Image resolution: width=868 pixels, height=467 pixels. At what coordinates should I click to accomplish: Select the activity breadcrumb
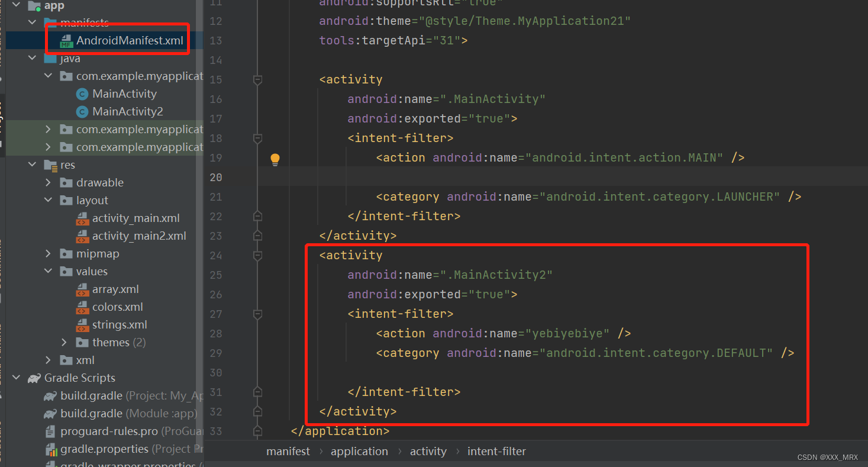point(428,451)
